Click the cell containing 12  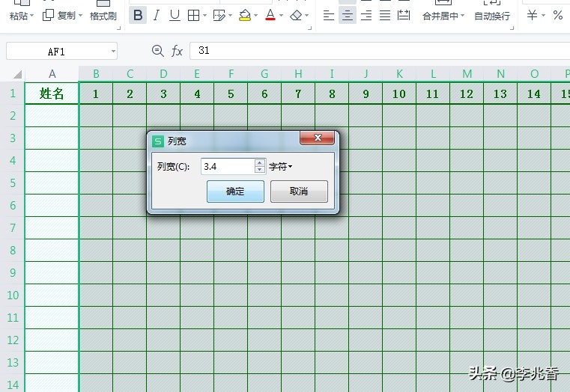point(467,94)
